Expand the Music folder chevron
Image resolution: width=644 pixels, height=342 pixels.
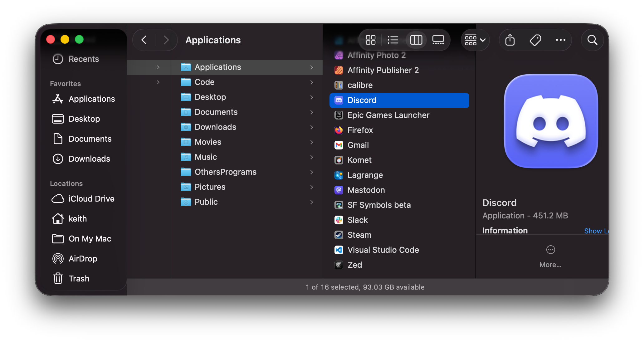click(x=311, y=157)
